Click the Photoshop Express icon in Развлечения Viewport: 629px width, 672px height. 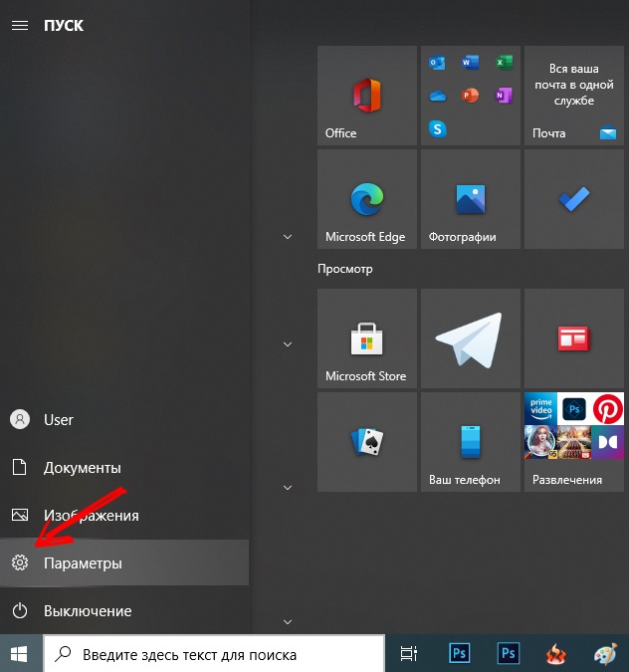(x=574, y=409)
